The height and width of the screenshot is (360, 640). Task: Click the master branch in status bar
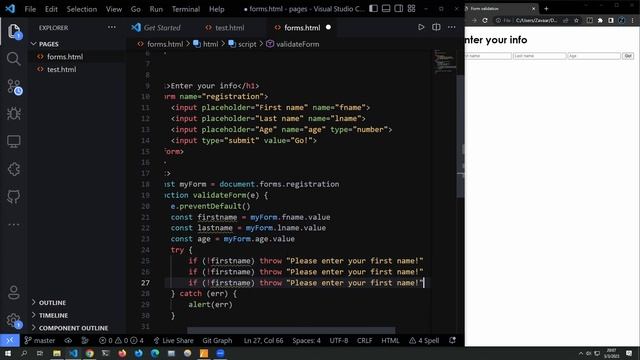(x=40, y=340)
